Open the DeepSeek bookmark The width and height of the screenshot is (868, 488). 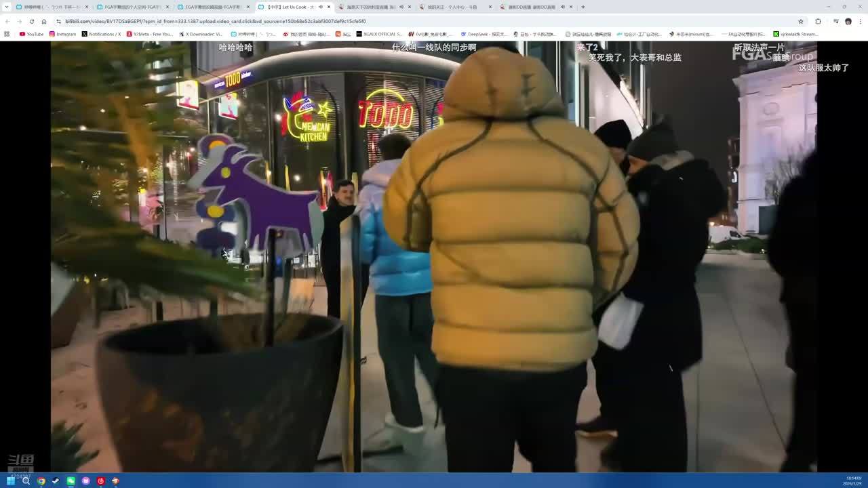pos(483,34)
